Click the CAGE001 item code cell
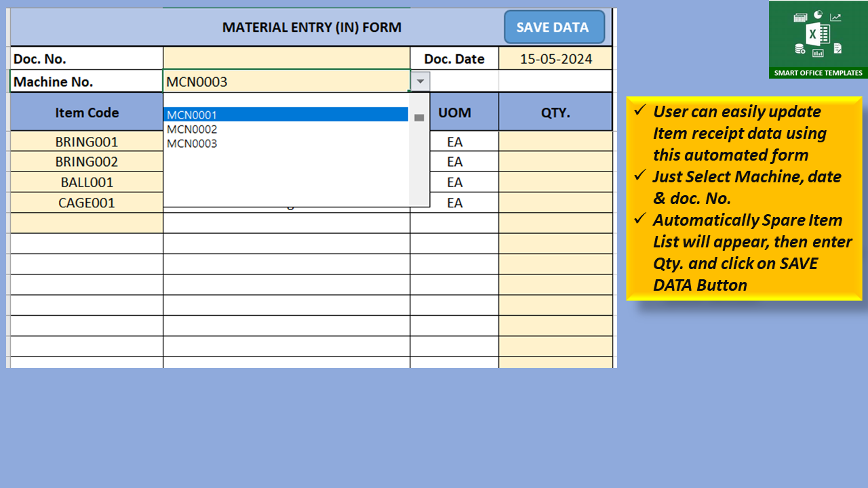Viewport: 868px width, 488px height. point(87,203)
